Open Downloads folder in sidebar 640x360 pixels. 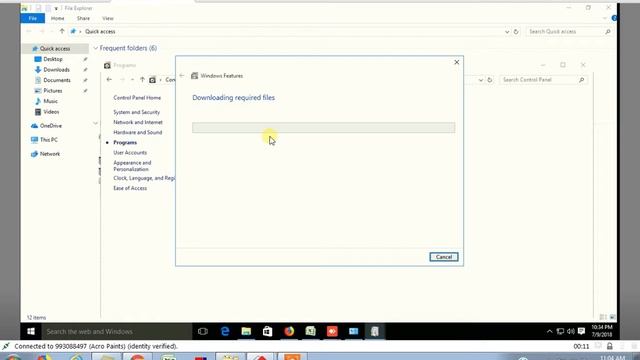(x=56, y=70)
